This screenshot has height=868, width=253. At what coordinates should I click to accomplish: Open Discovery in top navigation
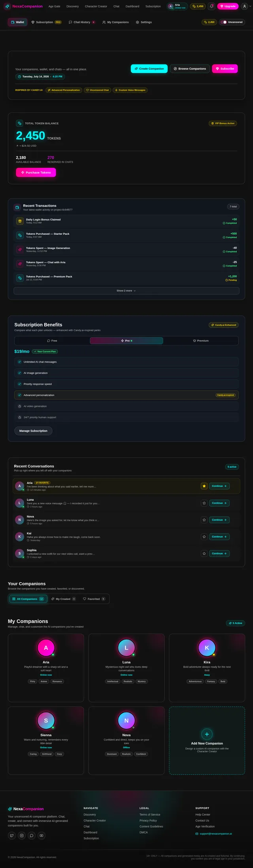coord(72,6)
